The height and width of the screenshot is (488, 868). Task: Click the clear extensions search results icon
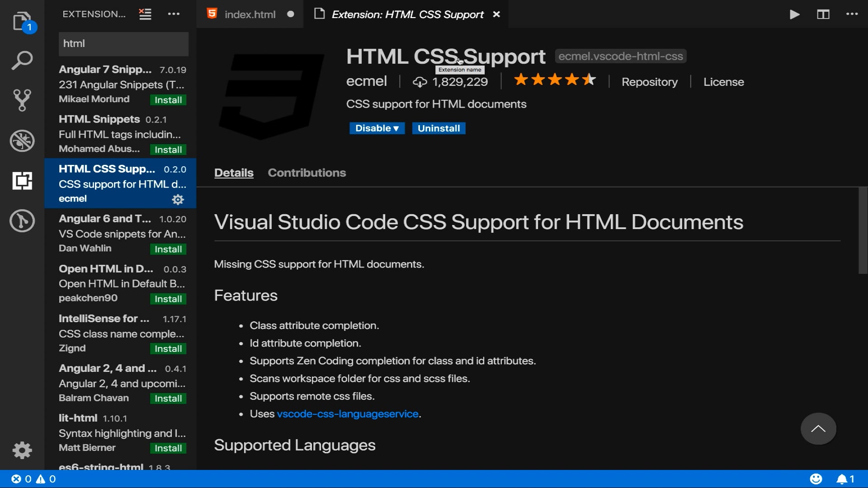pyautogui.click(x=145, y=14)
